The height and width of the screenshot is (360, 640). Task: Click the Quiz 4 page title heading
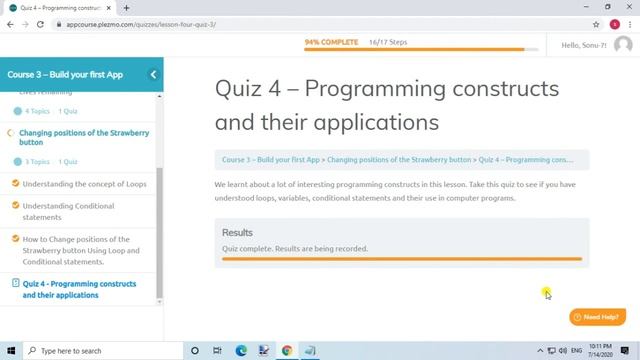click(x=387, y=105)
